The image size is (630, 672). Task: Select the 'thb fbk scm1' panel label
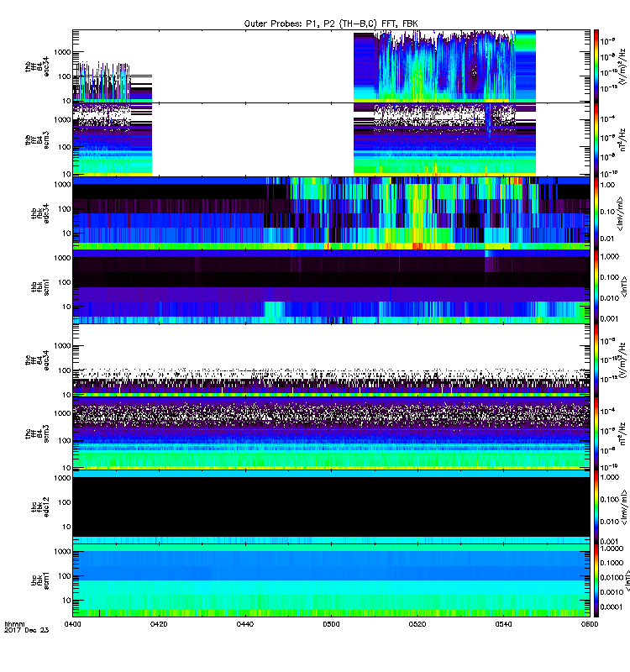click(x=40, y=287)
